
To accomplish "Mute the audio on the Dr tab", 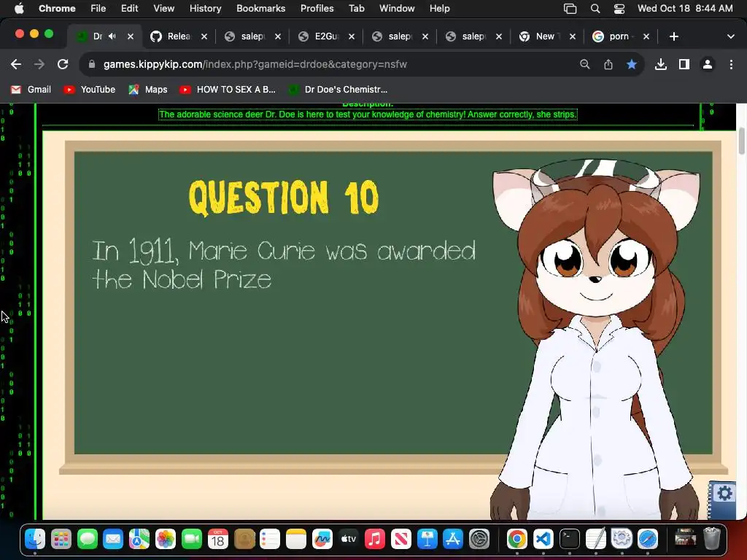I will [112, 36].
